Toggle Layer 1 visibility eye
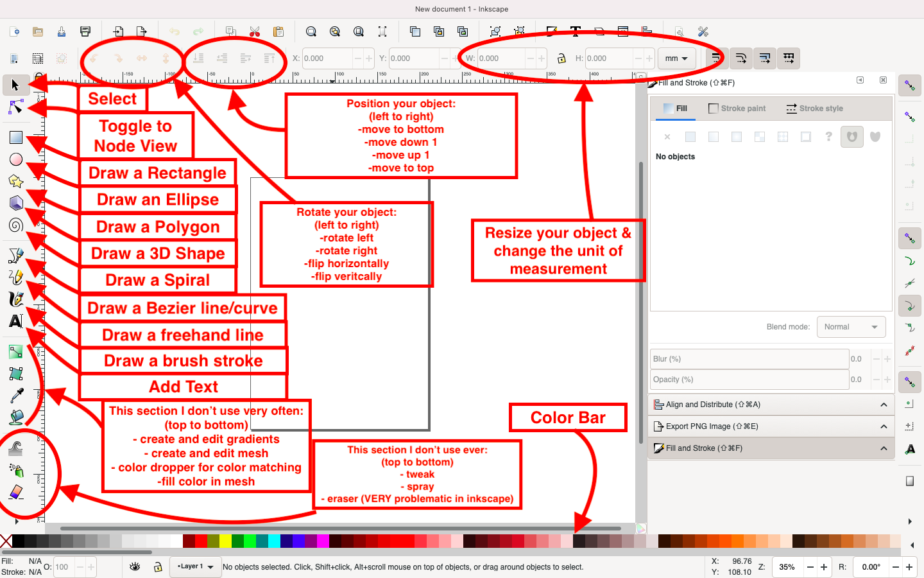 tap(135, 566)
